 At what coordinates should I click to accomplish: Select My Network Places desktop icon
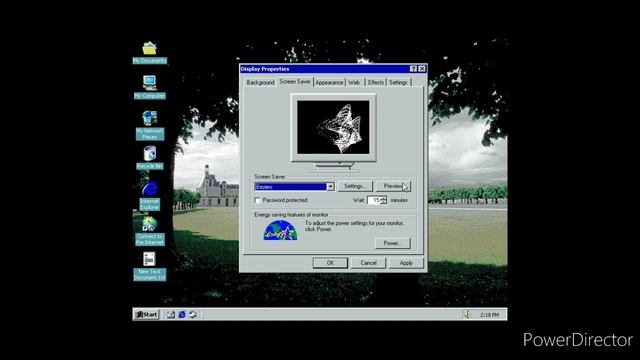click(x=150, y=125)
